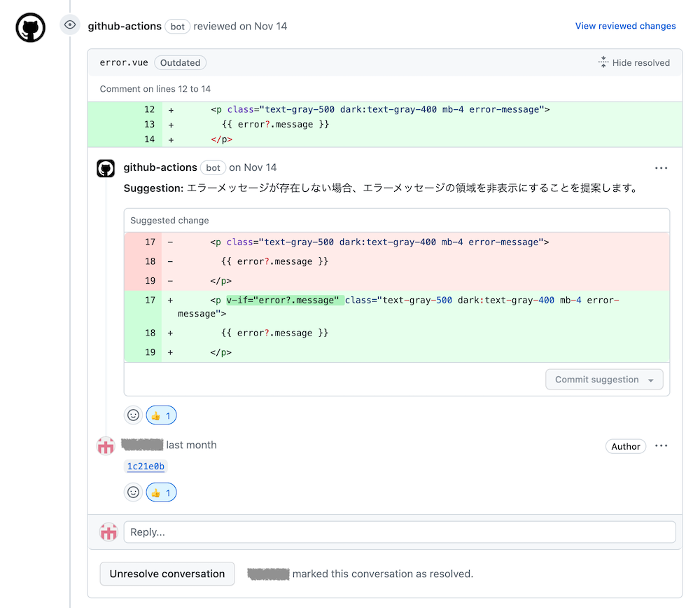The height and width of the screenshot is (608, 700).
Task: Click the Unresolve conversation button
Action: (x=167, y=574)
